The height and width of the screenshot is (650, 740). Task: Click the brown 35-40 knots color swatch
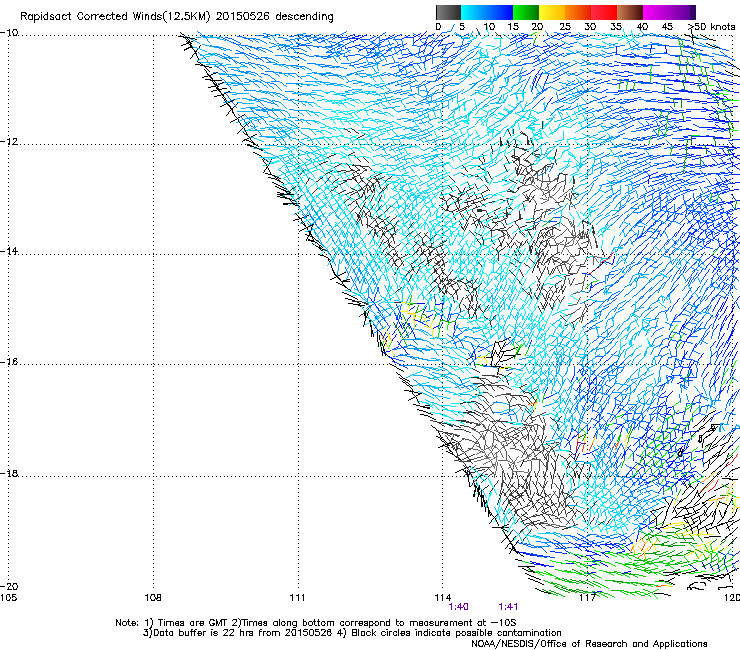pyautogui.click(x=630, y=12)
